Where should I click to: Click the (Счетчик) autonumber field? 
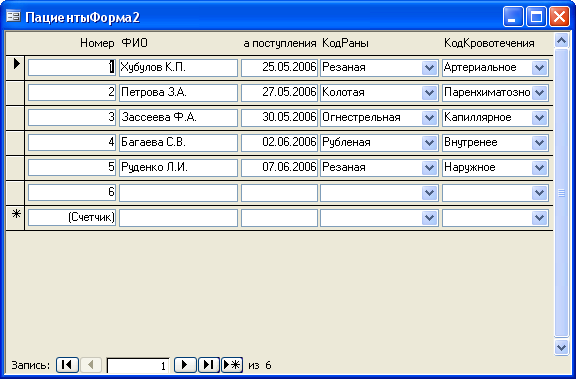tap(72, 218)
